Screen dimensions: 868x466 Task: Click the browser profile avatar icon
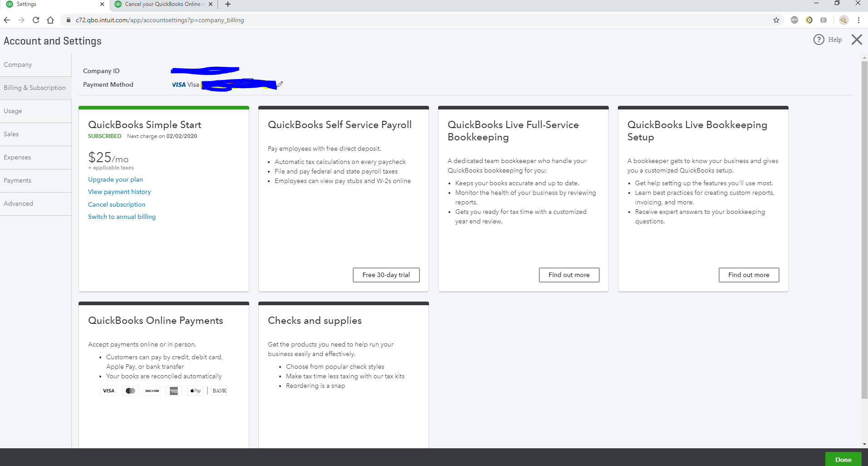coord(844,20)
